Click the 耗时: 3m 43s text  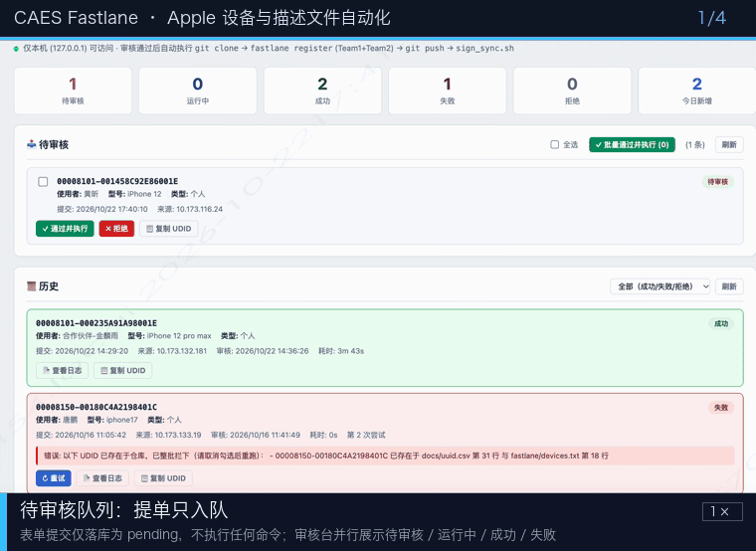(x=341, y=351)
